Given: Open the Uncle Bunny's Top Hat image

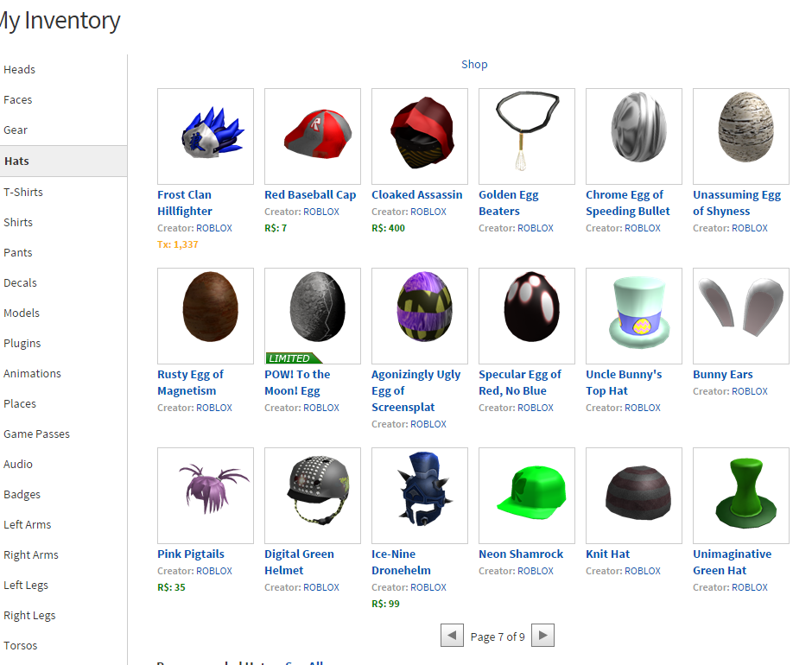Looking at the screenshot, I should click(x=634, y=316).
